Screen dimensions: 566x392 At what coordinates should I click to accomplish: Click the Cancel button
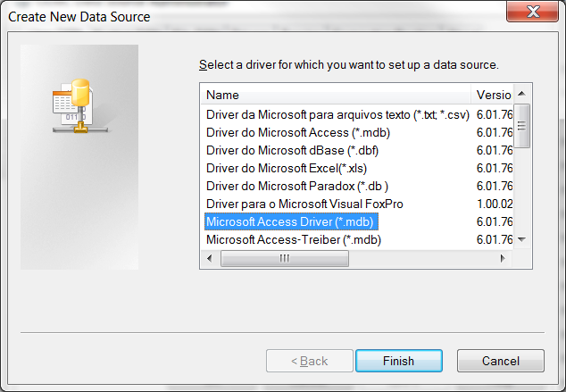click(x=501, y=361)
